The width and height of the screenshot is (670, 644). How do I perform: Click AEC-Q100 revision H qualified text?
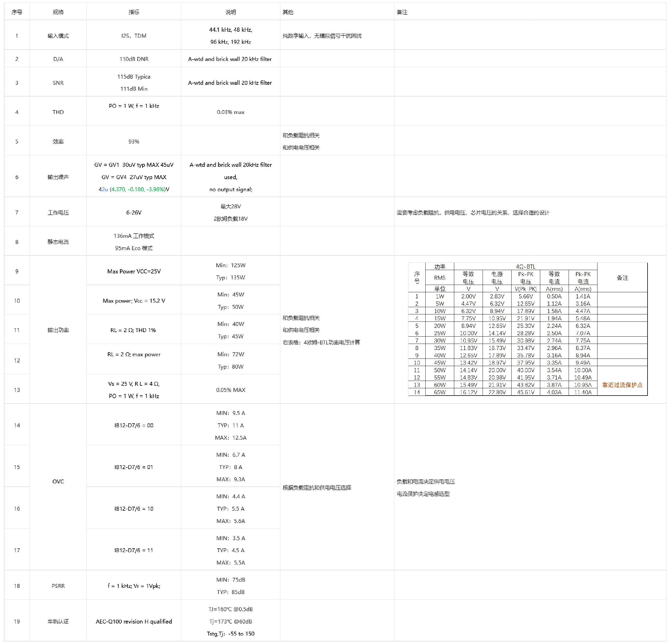pos(134,622)
